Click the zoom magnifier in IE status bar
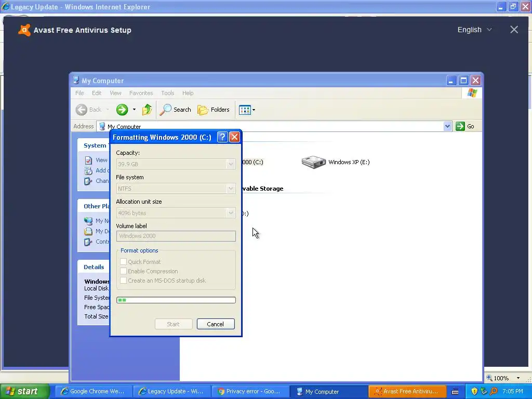This screenshot has width=532, height=399. coord(489,378)
